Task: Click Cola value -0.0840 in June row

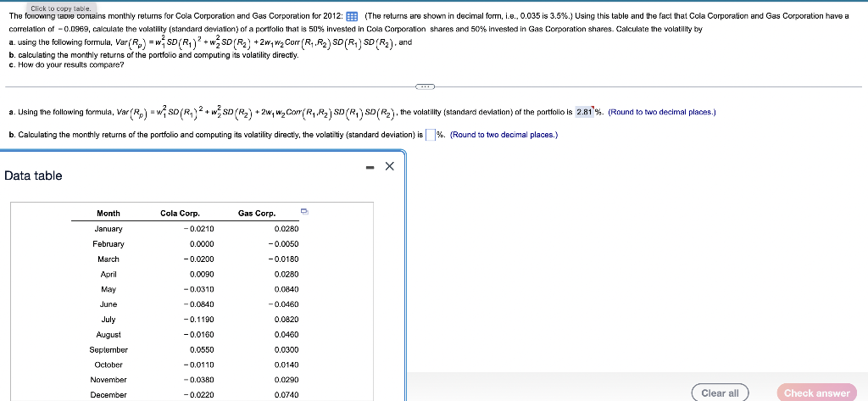Action: coord(198,304)
